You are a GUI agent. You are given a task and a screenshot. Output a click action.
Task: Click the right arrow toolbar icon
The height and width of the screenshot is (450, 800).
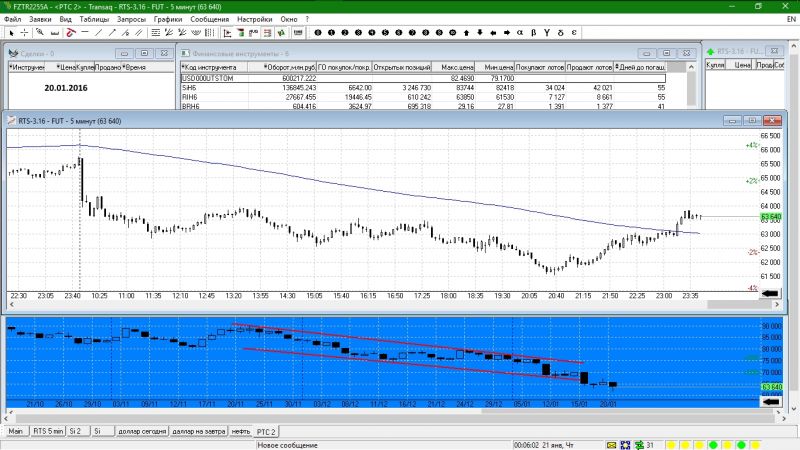[x=507, y=33]
